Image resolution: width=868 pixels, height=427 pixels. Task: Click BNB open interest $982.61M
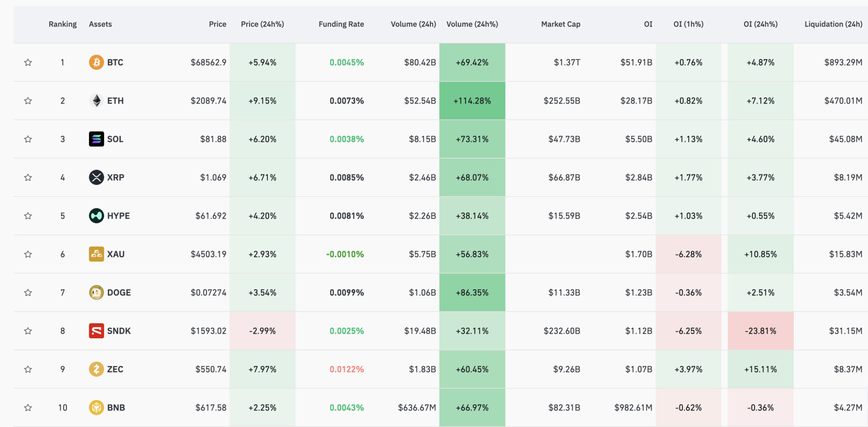coord(633,408)
